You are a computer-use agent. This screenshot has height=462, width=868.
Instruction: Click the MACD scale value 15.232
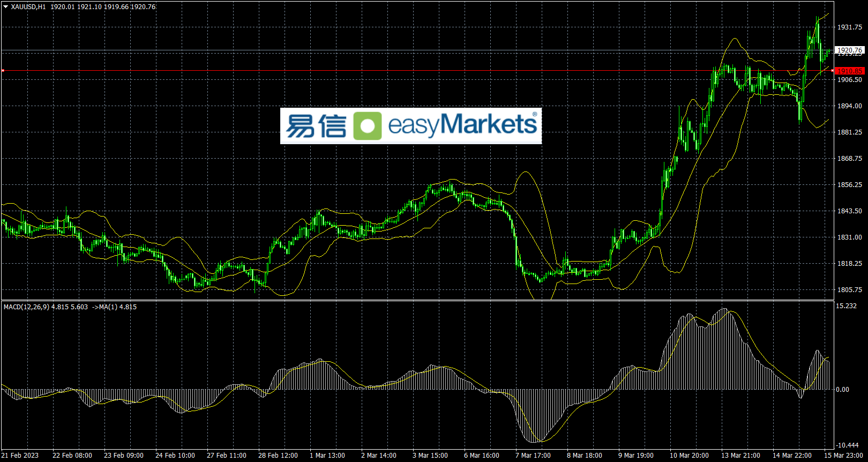[847, 306]
